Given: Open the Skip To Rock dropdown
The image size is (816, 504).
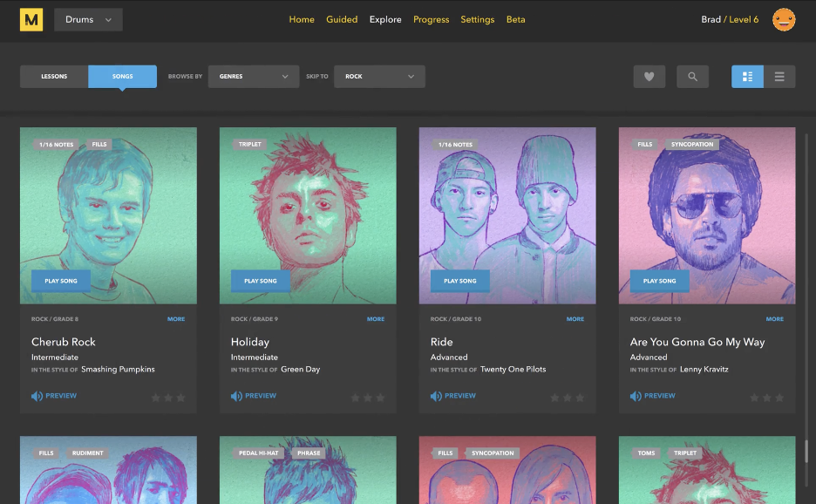Looking at the screenshot, I should [x=379, y=77].
